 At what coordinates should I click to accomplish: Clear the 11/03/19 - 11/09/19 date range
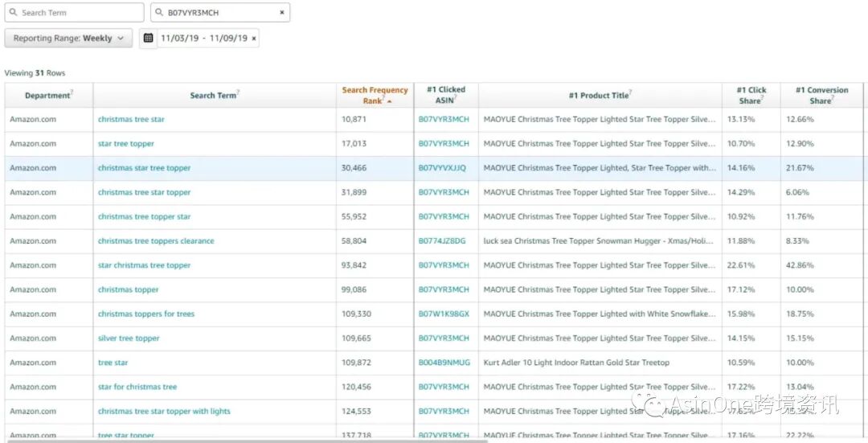click(253, 39)
